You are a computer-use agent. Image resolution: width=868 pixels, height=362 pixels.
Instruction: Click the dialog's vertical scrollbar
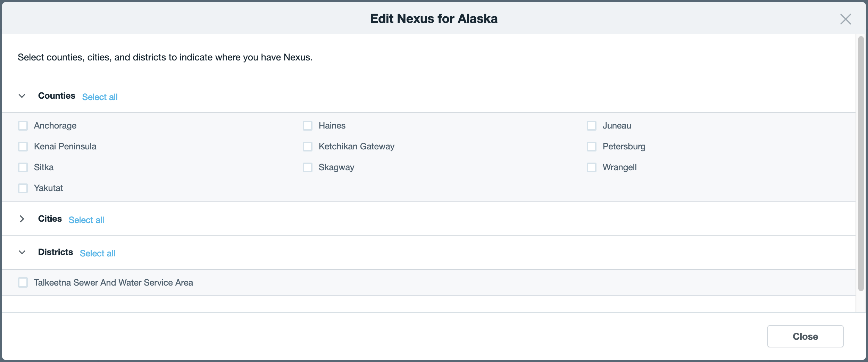861,163
